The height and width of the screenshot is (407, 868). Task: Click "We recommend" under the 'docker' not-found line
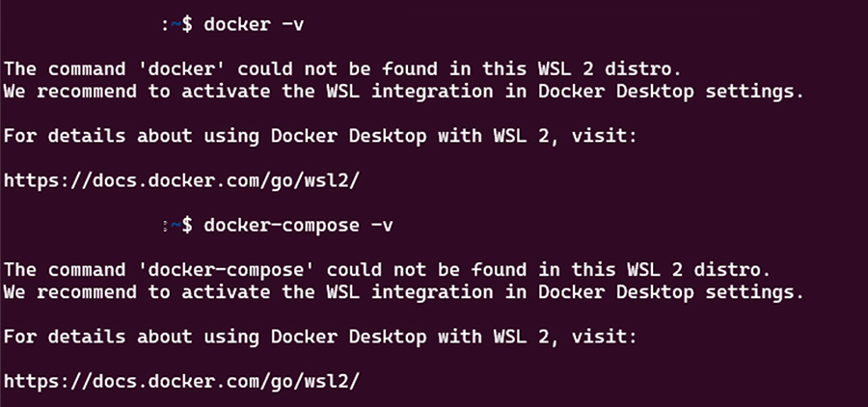[70, 92]
